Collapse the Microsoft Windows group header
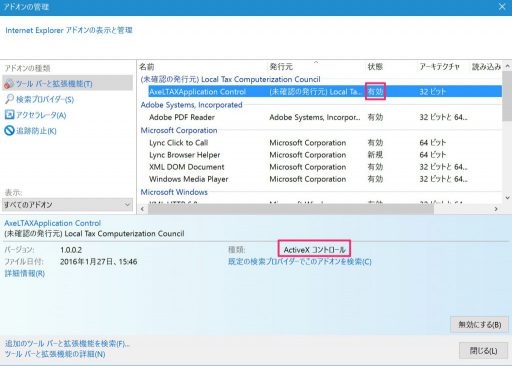This screenshot has width=512, height=366. click(174, 192)
